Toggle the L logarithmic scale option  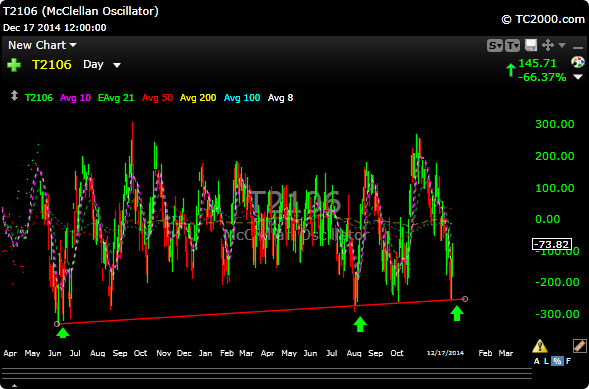[x=547, y=361]
